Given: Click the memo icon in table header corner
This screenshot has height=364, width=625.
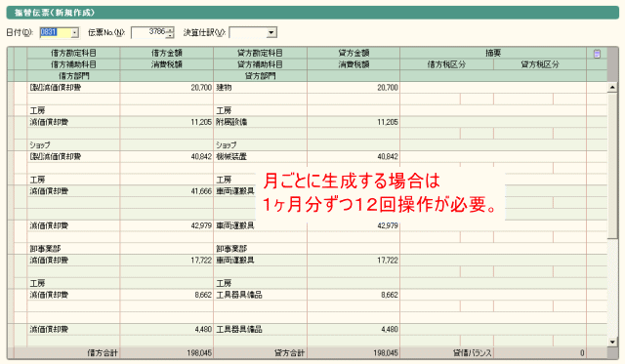Looking at the screenshot, I should [597, 54].
